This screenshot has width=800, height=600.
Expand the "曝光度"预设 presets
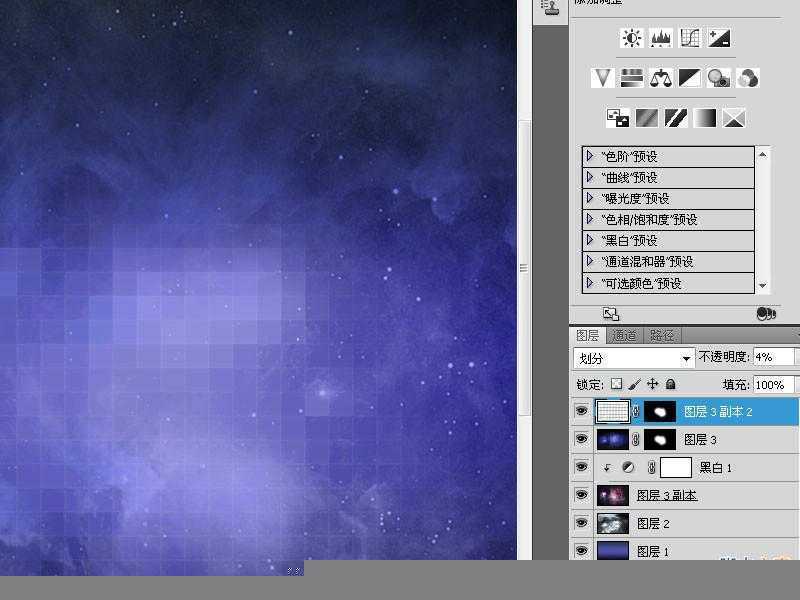click(x=590, y=197)
